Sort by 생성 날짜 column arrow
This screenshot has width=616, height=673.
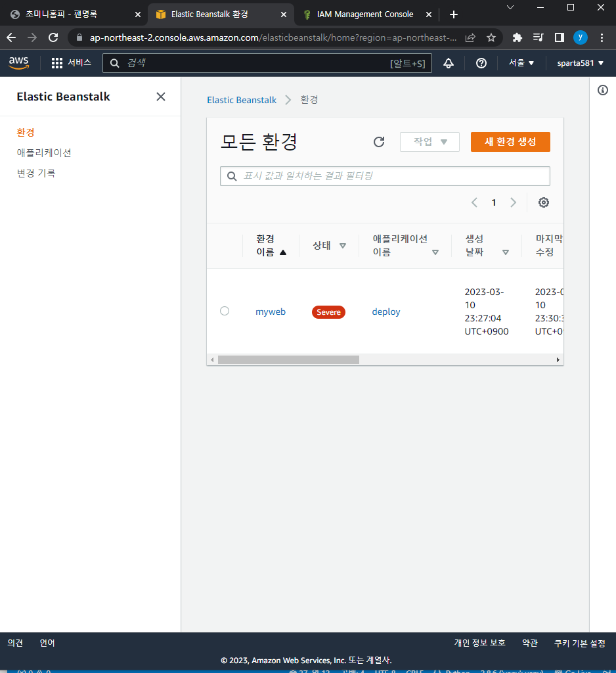point(505,252)
